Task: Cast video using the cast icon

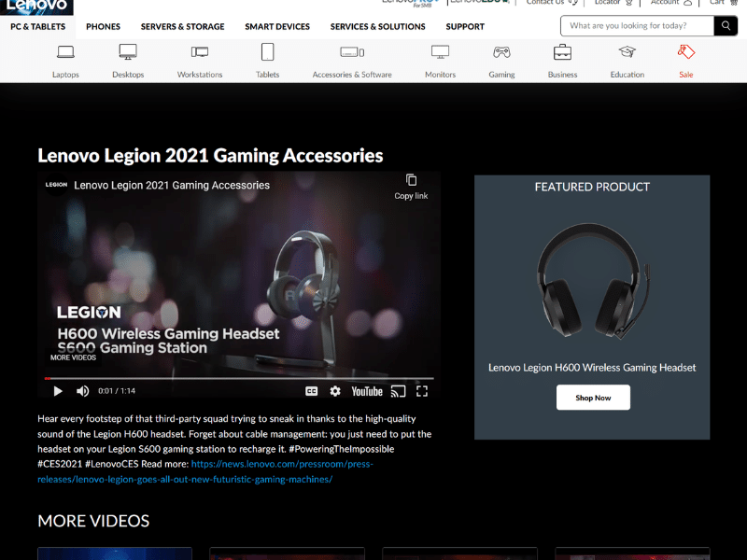Action: coord(398,391)
